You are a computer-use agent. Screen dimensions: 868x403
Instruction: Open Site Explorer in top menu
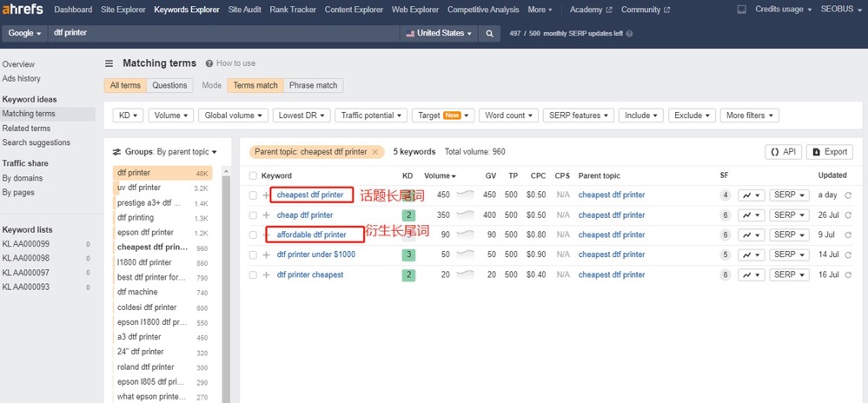tap(123, 10)
